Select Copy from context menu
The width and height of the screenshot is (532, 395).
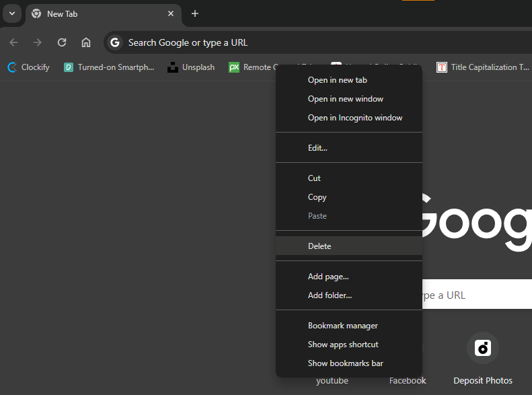click(x=349, y=197)
